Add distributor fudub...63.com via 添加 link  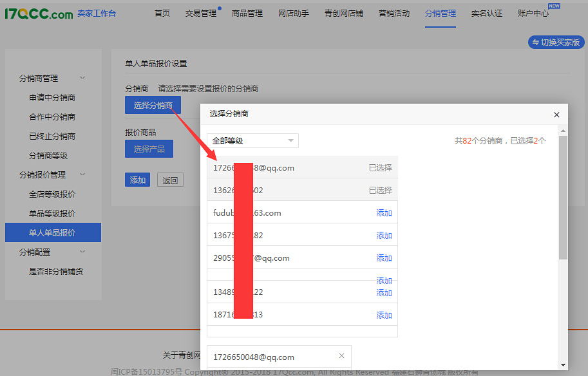click(x=384, y=212)
